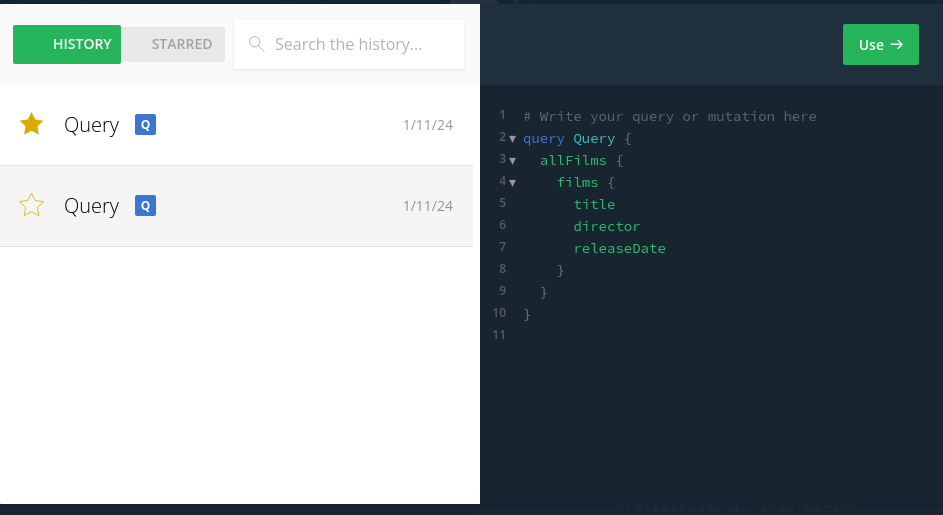Collapse the 'query Query' block fold arrow
Image resolution: width=943 pixels, height=515 pixels.
[513, 139]
